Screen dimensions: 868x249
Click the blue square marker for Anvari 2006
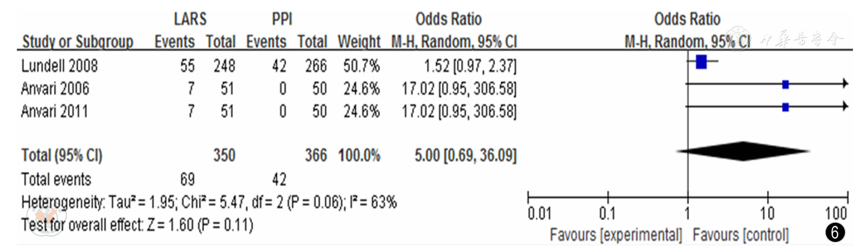tap(785, 85)
